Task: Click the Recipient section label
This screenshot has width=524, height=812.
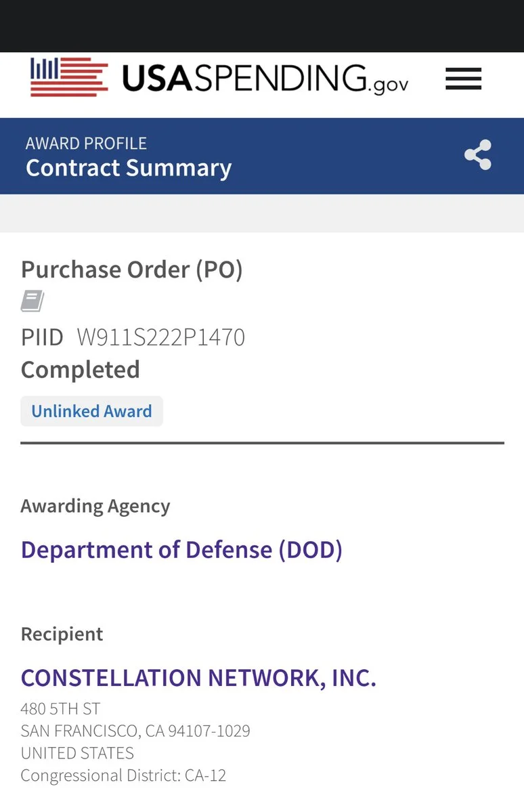Action: 62,634
